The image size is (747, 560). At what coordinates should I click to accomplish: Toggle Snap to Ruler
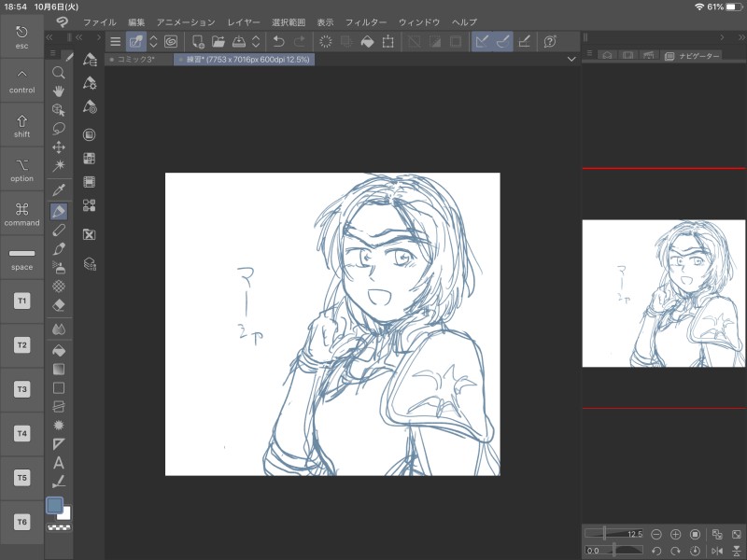point(482,41)
